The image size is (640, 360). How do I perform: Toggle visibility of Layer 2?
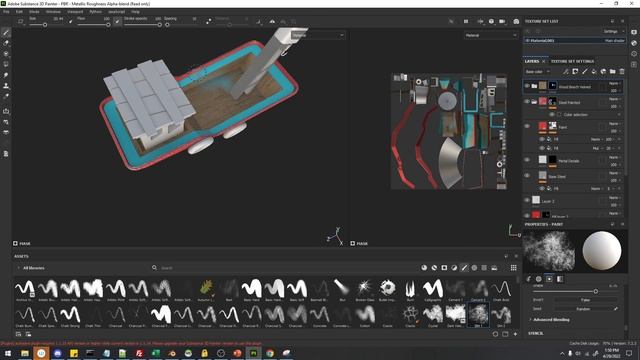[527, 200]
